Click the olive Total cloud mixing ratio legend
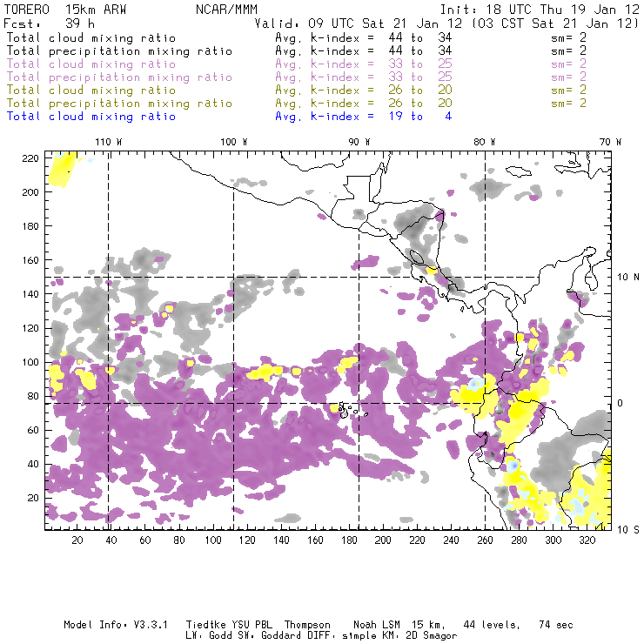644x644 pixels. click(x=91, y=91)
